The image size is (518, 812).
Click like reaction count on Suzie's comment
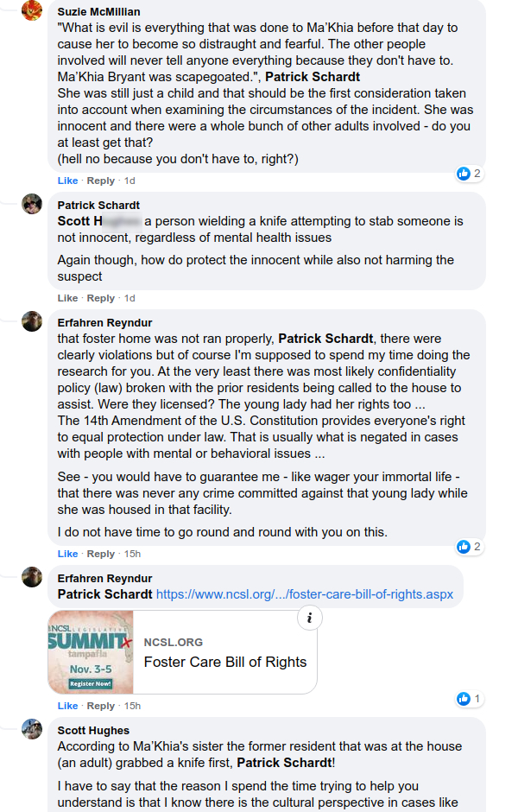[477, 174]
